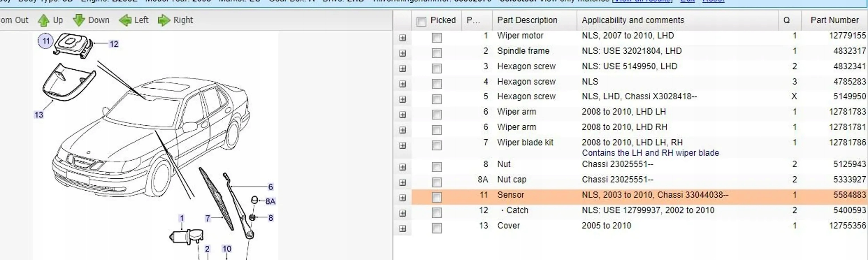Sort by Part Description column header
868x260 pixels.
[527, 20]
